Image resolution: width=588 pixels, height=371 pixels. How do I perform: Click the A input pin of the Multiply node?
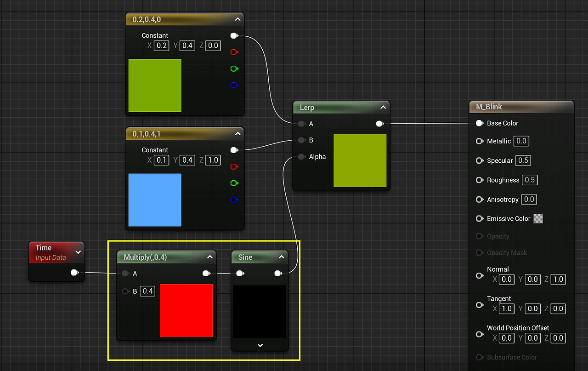pyautogui.click(x=125, y=273)
